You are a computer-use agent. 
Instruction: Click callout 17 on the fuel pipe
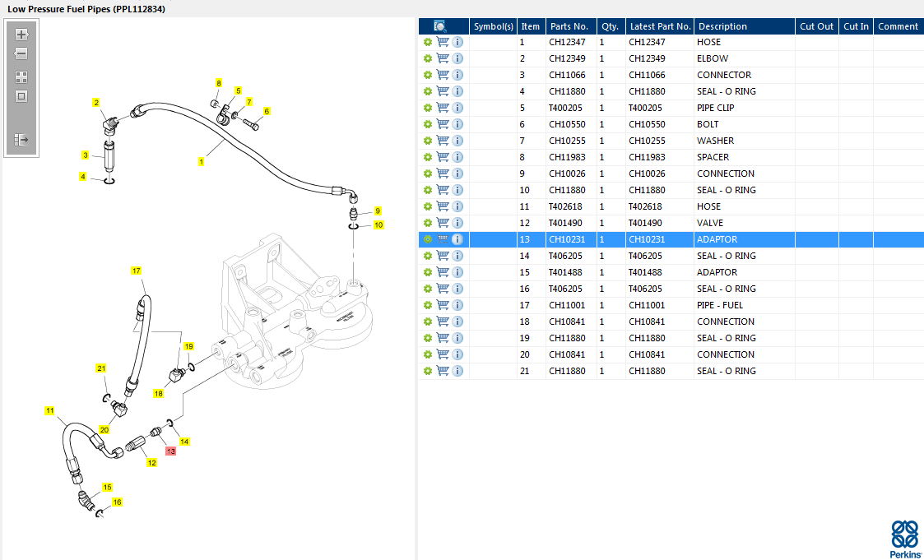tap(137, 271)
